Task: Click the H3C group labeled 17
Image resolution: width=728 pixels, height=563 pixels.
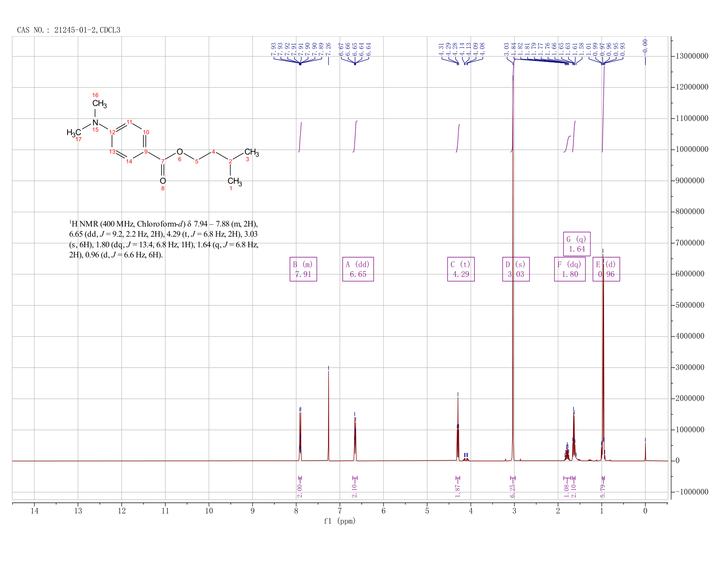Action: 74,132
